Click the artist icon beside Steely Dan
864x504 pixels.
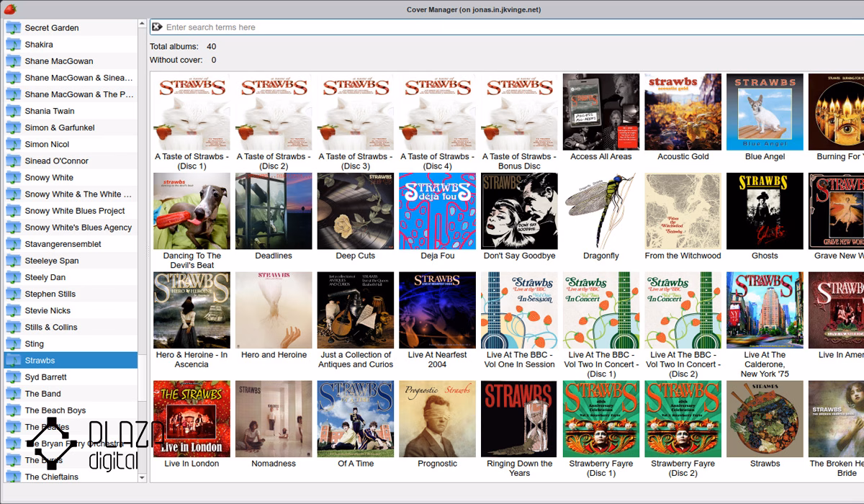click(13, 277)
